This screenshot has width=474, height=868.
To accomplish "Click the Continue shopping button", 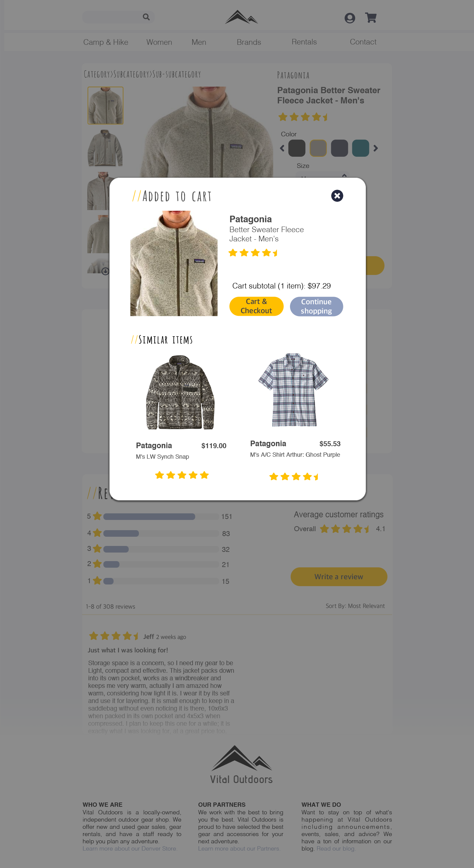I will coord(316,306).
